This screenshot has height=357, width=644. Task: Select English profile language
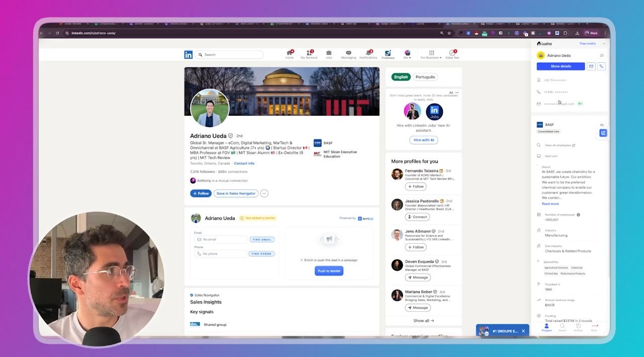tap(401, 77)
